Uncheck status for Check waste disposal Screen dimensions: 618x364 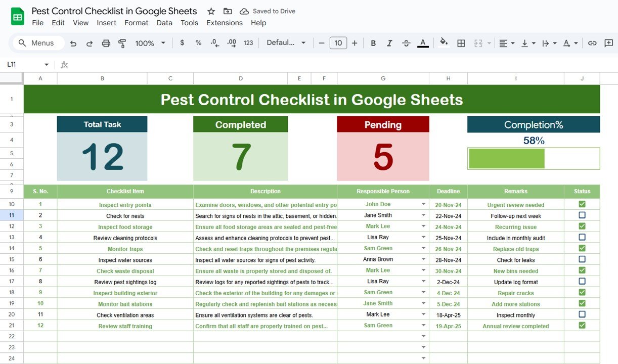582,270
